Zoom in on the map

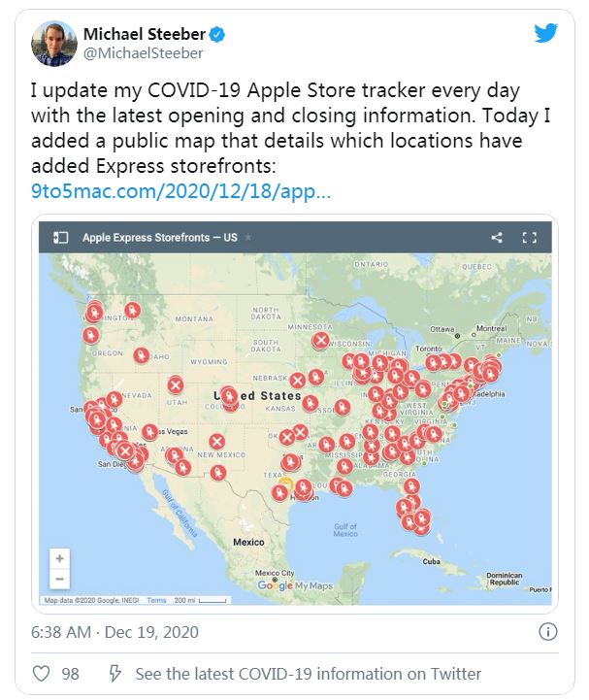point(60,558)
